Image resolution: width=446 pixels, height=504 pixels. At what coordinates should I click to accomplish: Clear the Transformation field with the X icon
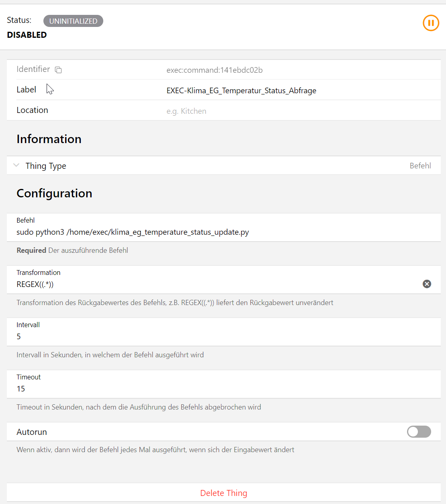[427, 284]
